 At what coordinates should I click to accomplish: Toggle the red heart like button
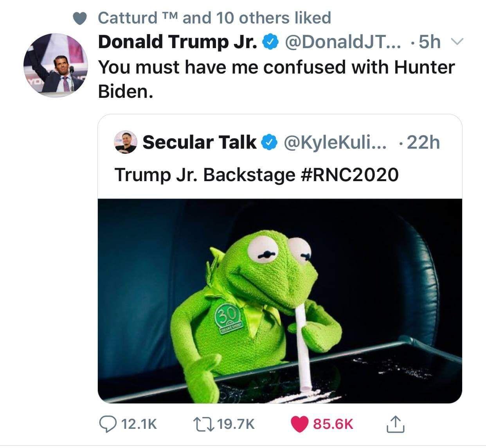coord(301,424)
